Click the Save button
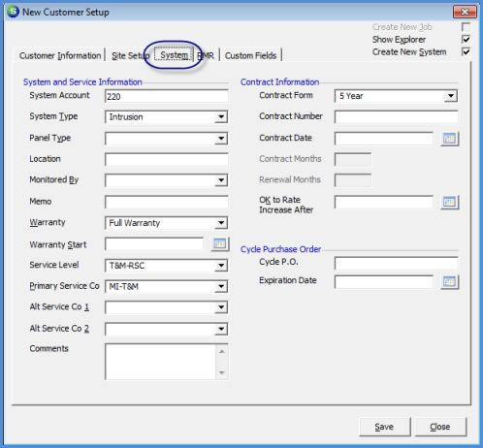 (x=384, y=427)
